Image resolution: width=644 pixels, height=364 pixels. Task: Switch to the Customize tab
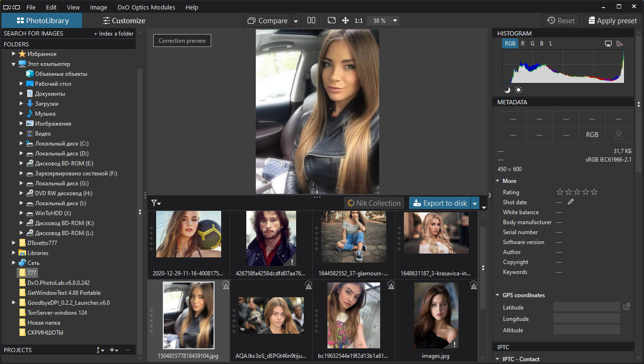(124, 21)
